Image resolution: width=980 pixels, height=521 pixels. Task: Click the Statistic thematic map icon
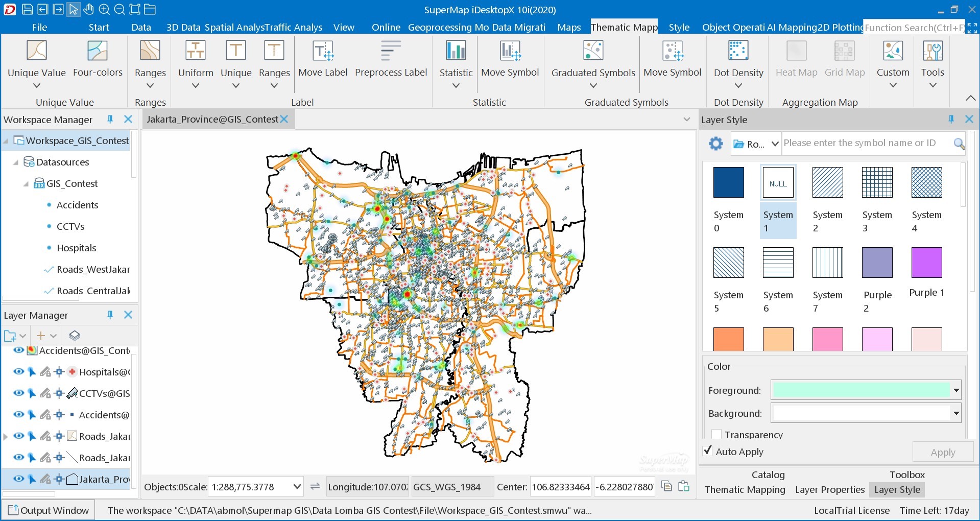(x=456, y=51)
